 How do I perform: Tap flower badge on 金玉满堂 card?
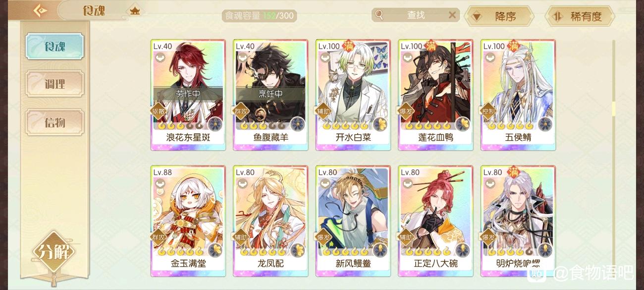pos(215,250)
